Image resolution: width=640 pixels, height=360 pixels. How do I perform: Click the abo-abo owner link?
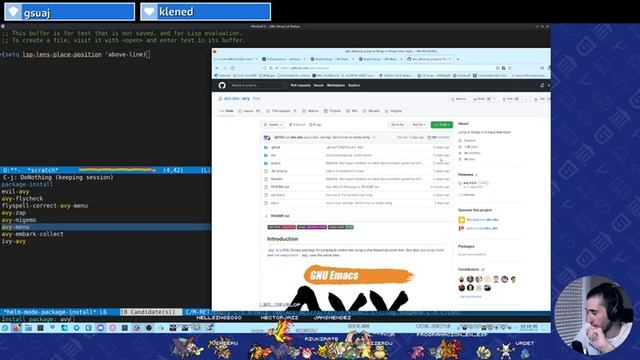pos(231,99)
